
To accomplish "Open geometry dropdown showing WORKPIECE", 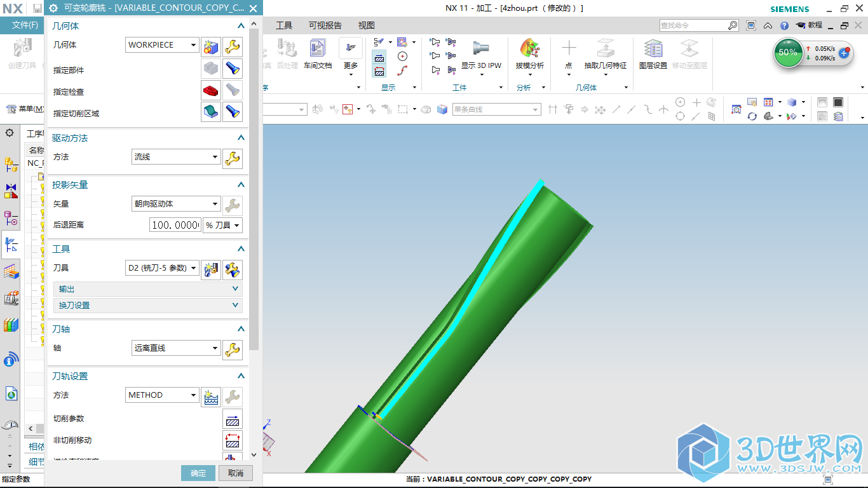I will pyautogui.click(x=162, y=45).
